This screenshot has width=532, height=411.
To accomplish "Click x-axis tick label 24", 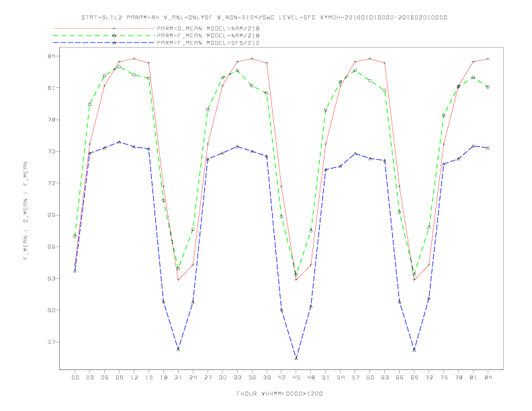I will [193, 377].
